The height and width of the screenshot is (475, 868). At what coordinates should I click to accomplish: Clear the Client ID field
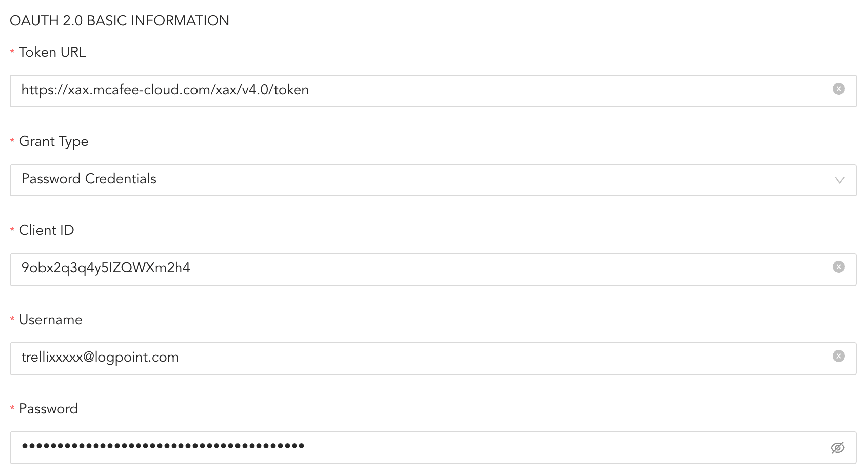838,267
